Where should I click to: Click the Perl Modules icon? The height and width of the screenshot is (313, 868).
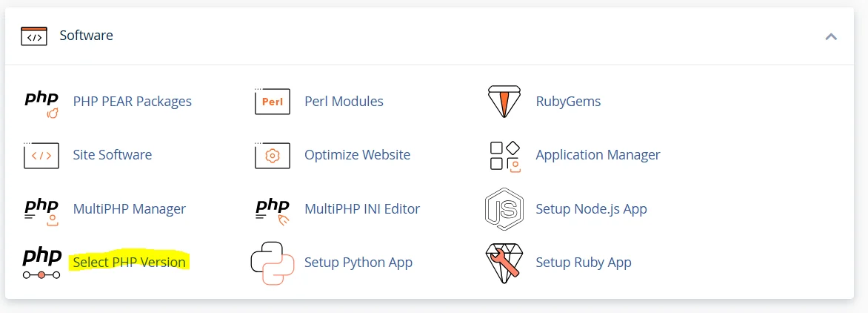coord(272,102)
